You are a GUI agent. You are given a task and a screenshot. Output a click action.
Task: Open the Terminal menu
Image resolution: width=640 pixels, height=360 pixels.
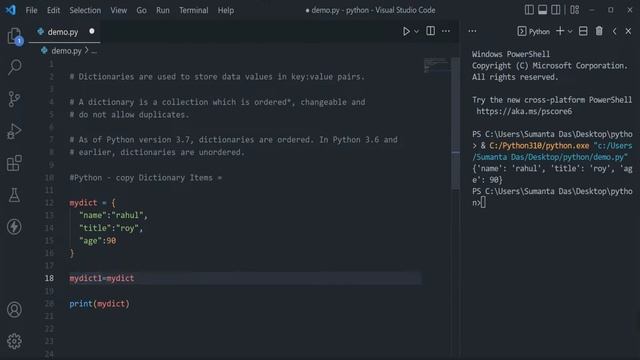pos(193,10)
